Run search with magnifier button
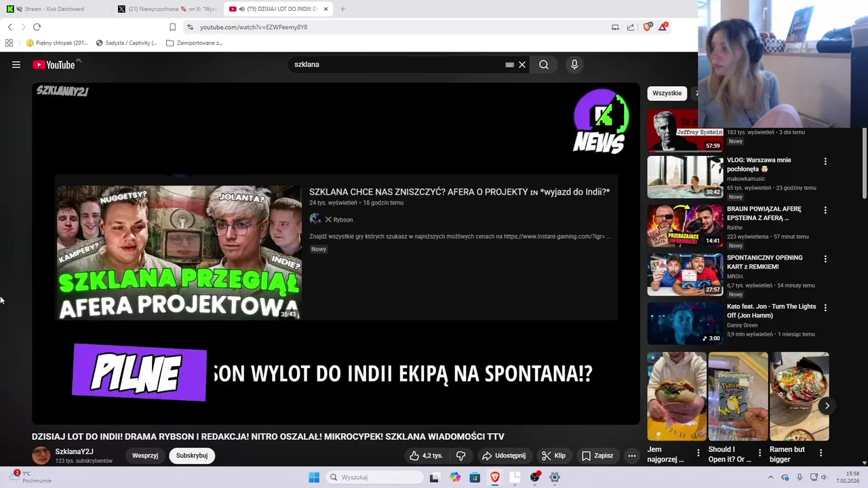868x488 pixels. (544, 64)
